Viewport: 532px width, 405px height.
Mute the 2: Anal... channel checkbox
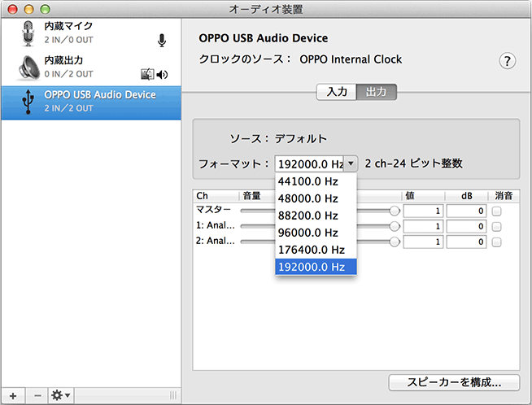tap(496, 242)
